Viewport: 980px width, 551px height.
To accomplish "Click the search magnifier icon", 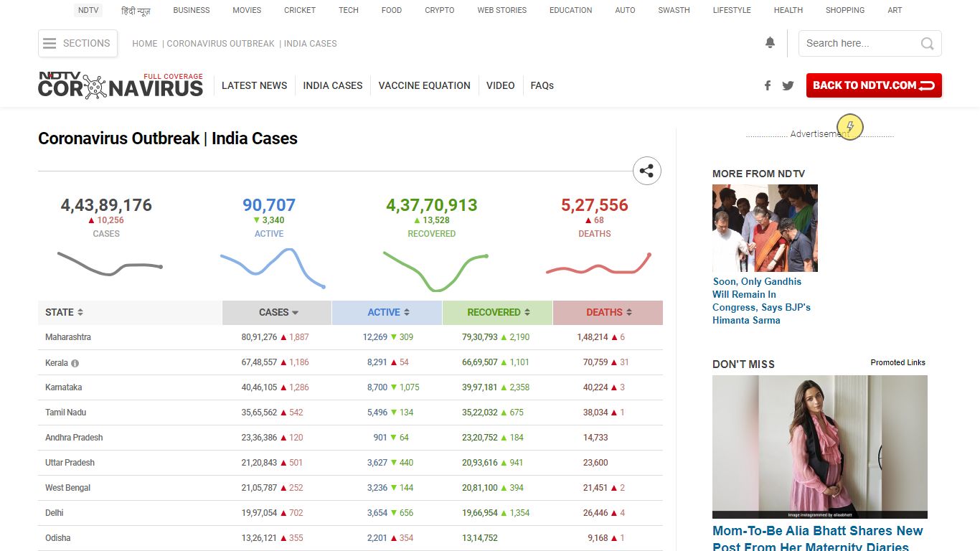I will tap(927, 44).
